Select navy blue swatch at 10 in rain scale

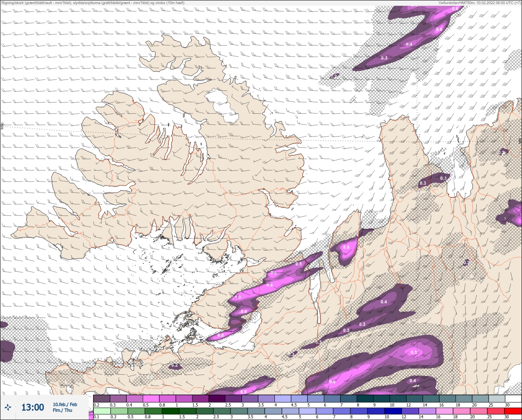pyautogui.click(x=393, y=411)
